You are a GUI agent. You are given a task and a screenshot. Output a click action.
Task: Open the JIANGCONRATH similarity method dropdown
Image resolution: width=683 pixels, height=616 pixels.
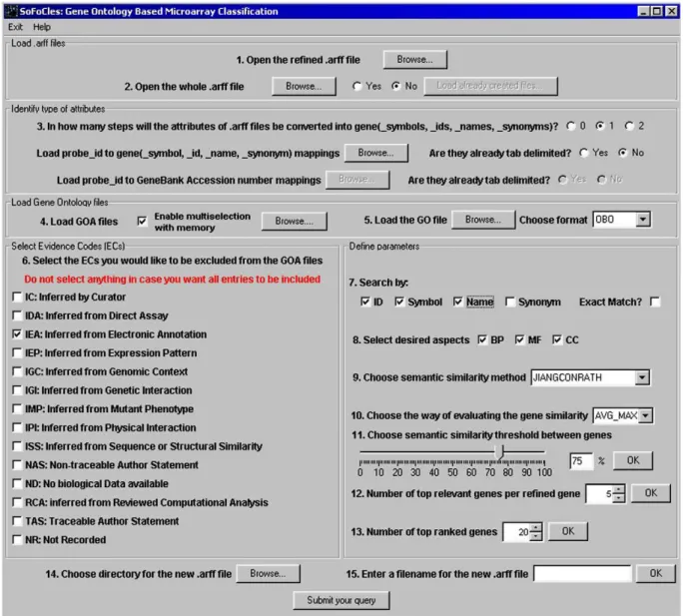point(641,377)
